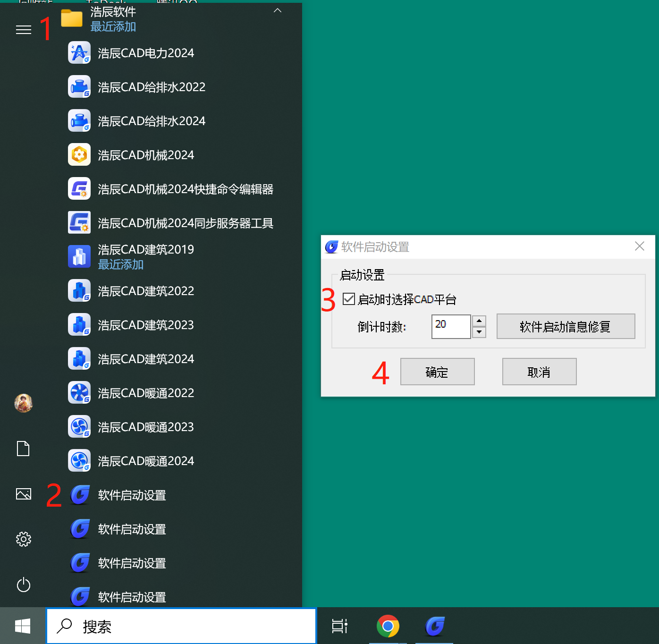This screenshot has width=659, height=644.
Task: Click the 搜索 box on the taskbar
Action: coord(181,626)
